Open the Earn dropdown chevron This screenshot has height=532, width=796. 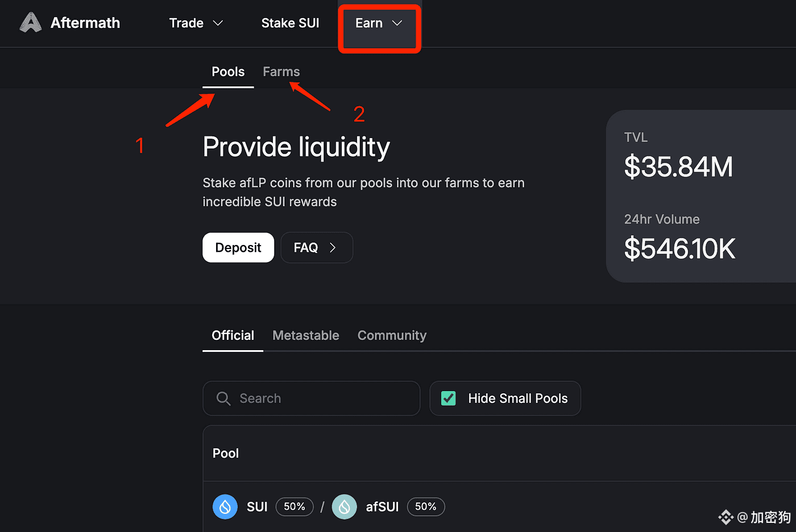pos(397,23)
